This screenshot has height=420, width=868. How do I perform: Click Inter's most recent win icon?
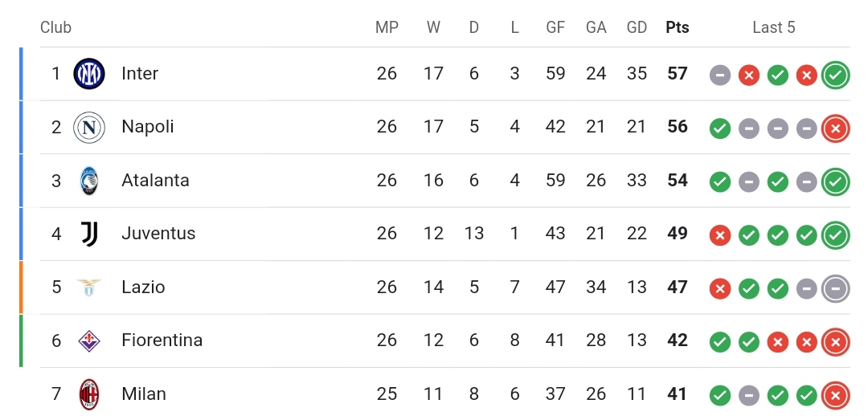pos(835,75)
